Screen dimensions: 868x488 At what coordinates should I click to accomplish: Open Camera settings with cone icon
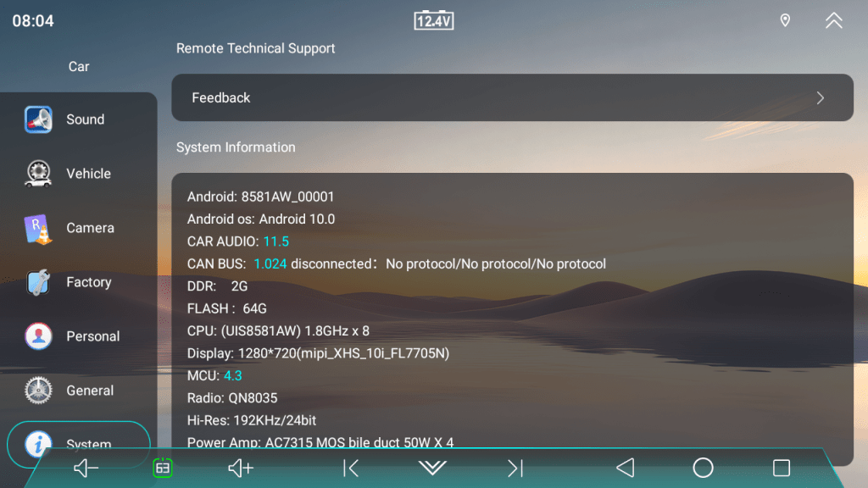click(38, 228)
